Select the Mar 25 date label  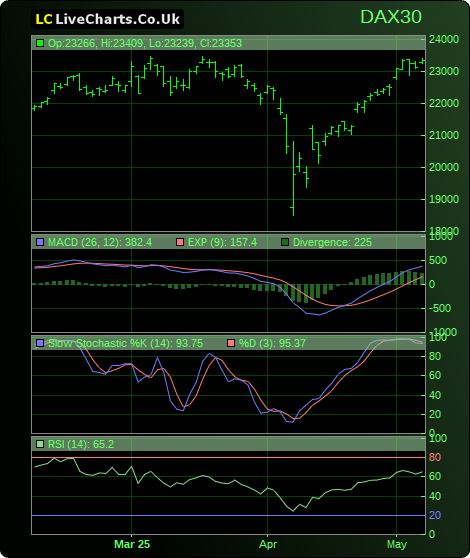coord(132,544)
